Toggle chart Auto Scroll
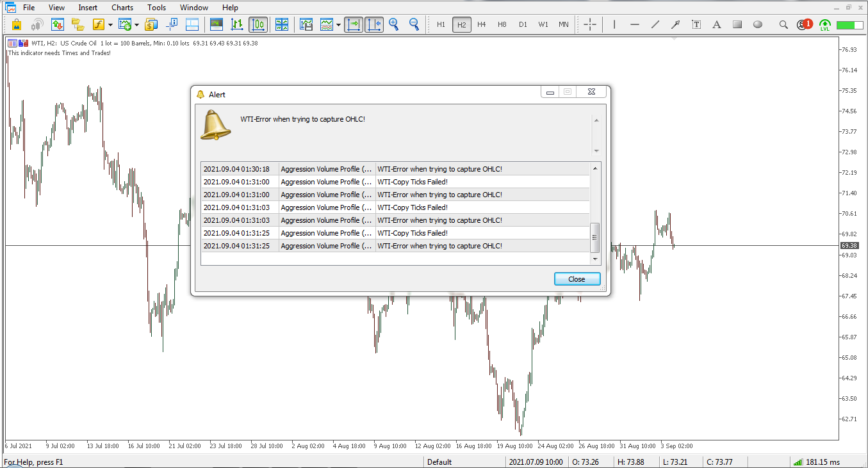Image resolution: width=868 pixels, height=468 pixels. 353,25
